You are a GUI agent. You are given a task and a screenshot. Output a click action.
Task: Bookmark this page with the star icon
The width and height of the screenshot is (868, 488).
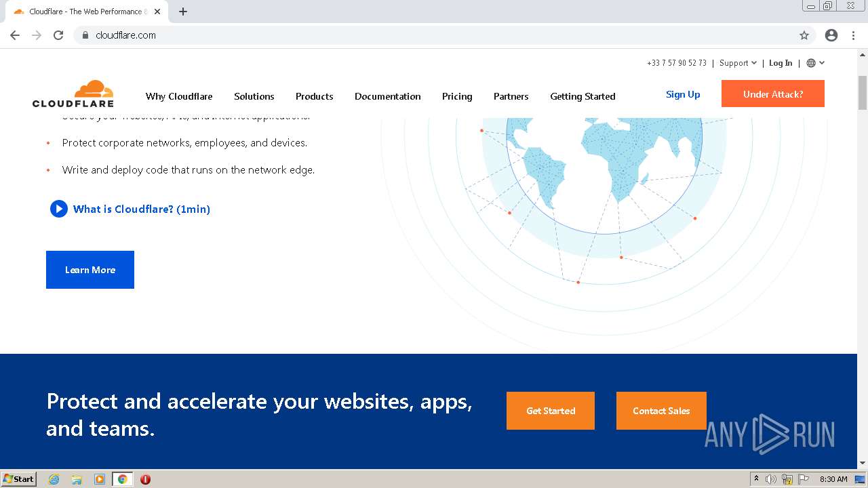(x=804, y=35)
